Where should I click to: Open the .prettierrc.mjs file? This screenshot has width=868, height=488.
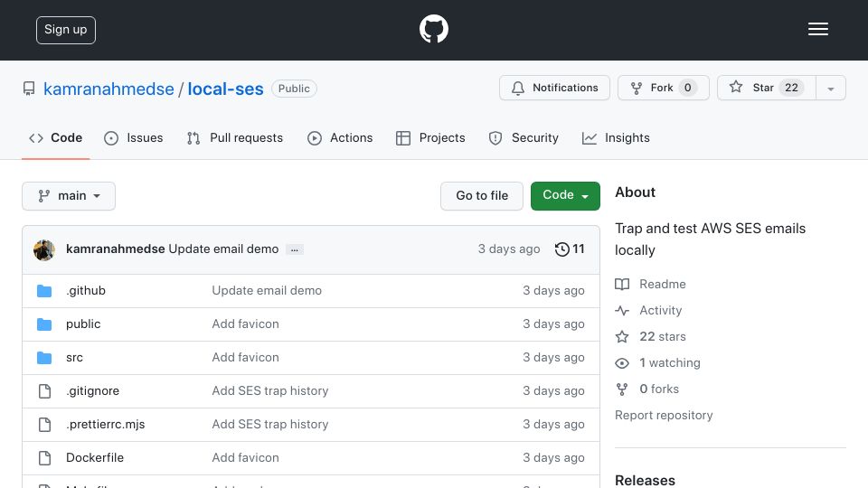pyautogui.click(x=105, y=425)
